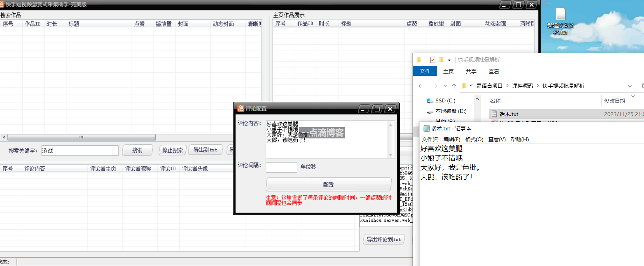Image resolution: width=644 pixels, height=266 pixels.
Task: Expand quick access toolbar customize dropdown
Action: point(449,60)
